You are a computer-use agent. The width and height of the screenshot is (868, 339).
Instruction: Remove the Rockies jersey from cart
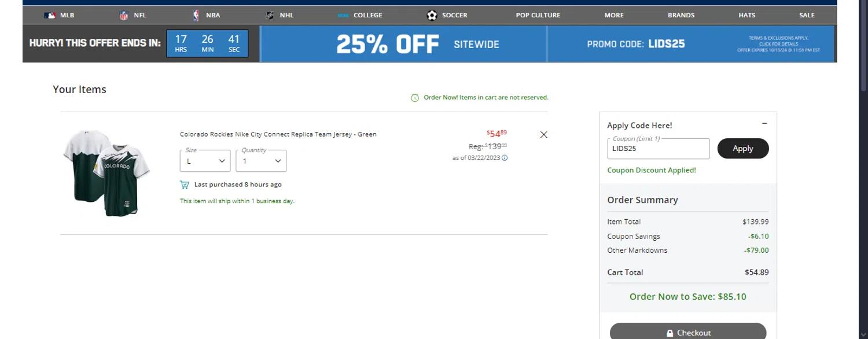[x=543, y=135]
